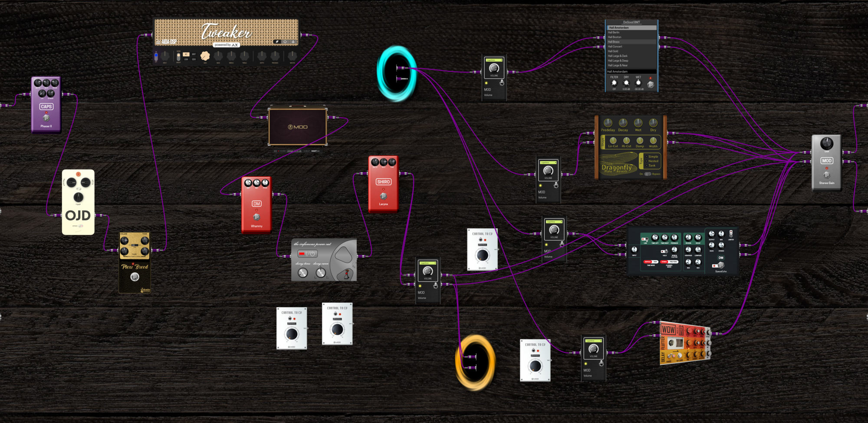Select Hall Concert in DoGood BM7 list

tap(615, 46)
